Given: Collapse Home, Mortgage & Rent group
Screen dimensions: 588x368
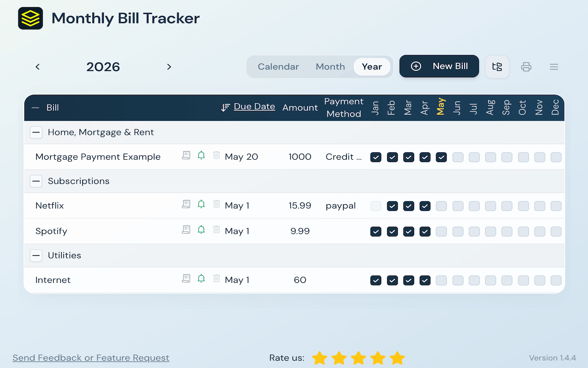Looking at the screenshot, I should pos(36,132).
